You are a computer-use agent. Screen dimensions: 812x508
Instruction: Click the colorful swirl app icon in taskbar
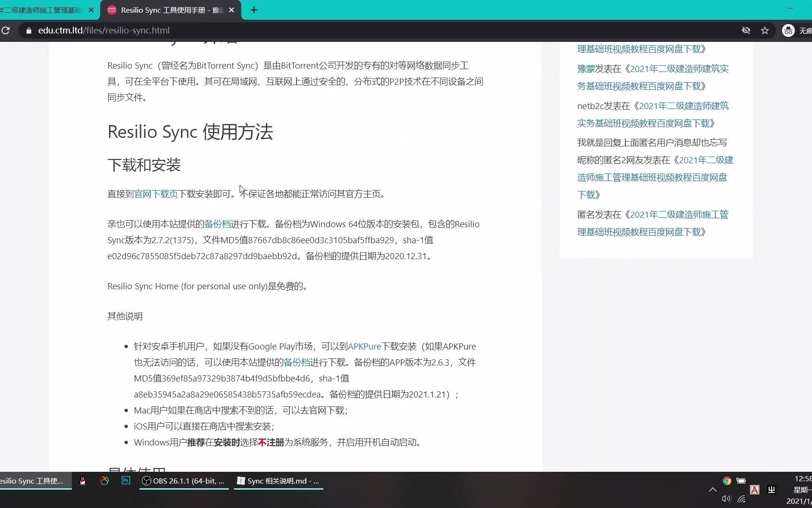pos(104,481)
